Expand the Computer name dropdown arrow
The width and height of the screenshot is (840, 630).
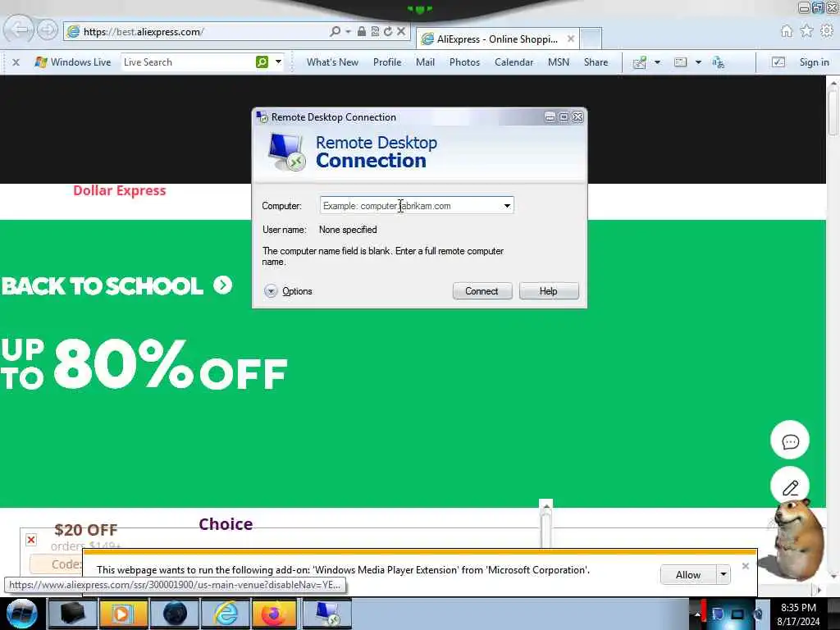click(507, 206)
